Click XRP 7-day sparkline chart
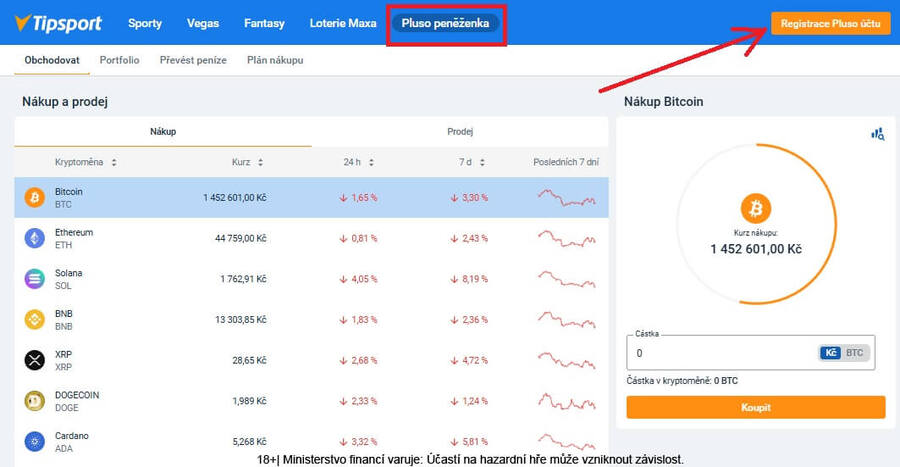900x467 pixels. [567, 360]
